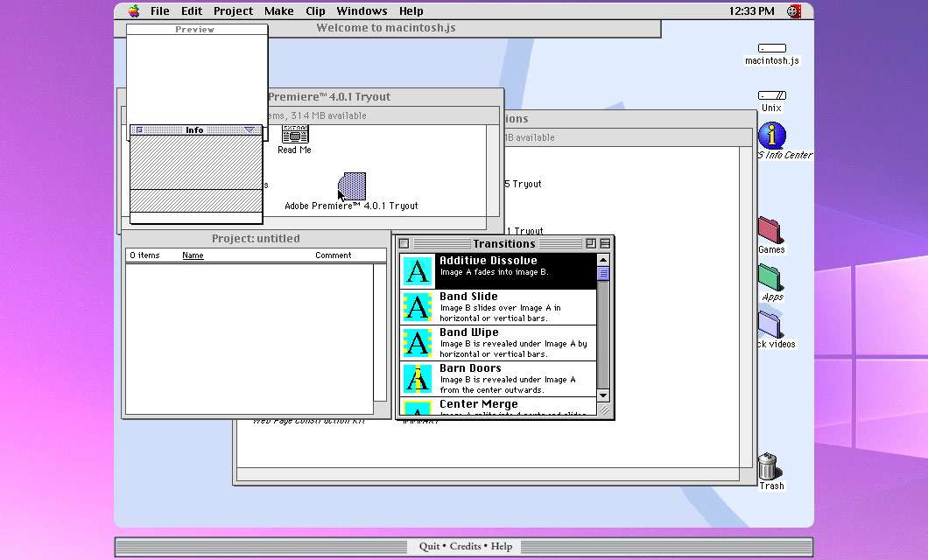
Task: Click the Transitions list scroll down arrow
Action: click(x=603, y=395)
